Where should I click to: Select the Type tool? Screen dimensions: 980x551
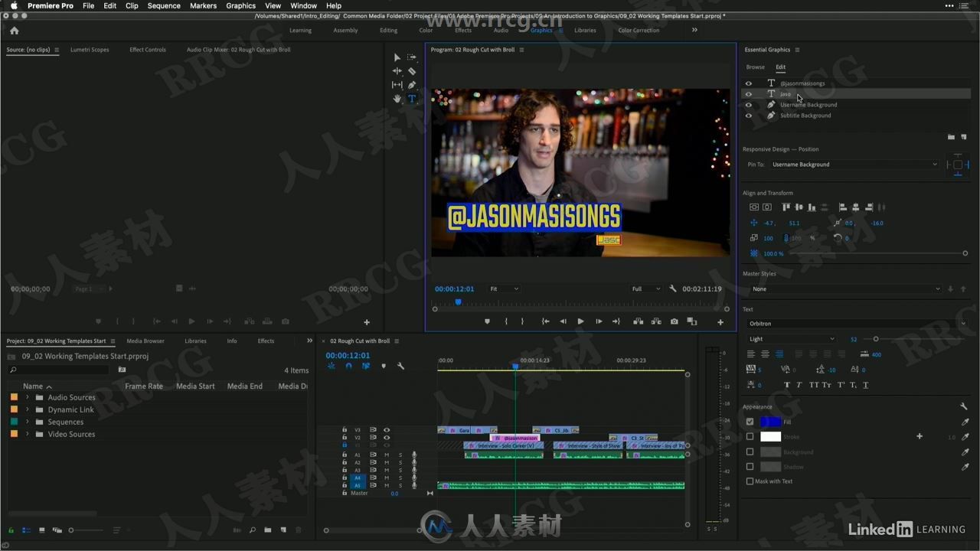(x=412, y=99)
